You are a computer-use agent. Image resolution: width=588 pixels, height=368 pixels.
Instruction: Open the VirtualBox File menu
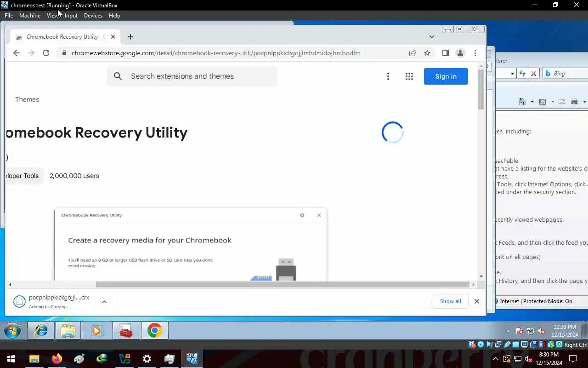[x=9, y=16]
